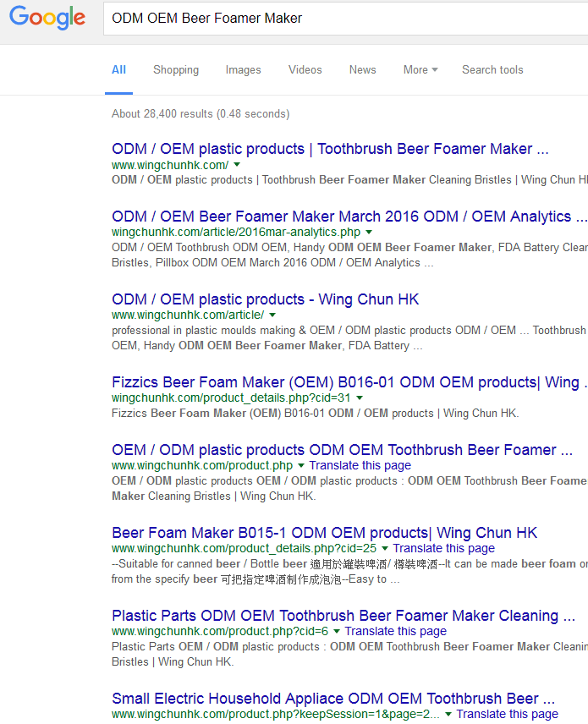This screenshot has height=724, width=588.
Task: Click the green URL www.wingchunhk.com/article/
Action: click(188, 315)
